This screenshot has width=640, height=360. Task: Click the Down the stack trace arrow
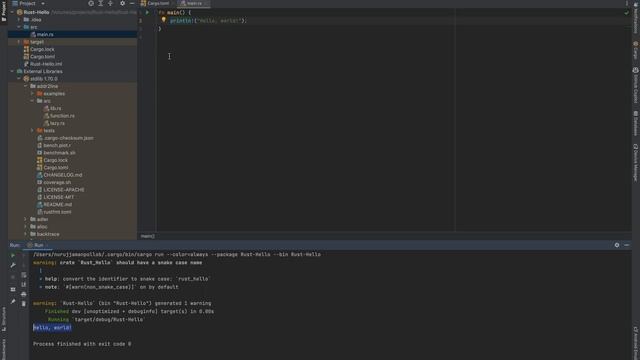[x=24, y=265]
